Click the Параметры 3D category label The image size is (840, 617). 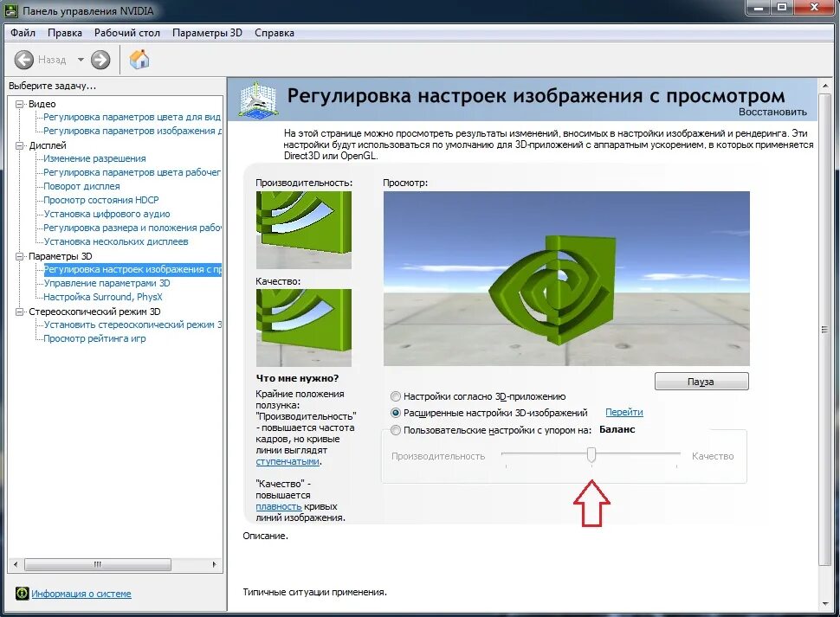pos(60,256)
